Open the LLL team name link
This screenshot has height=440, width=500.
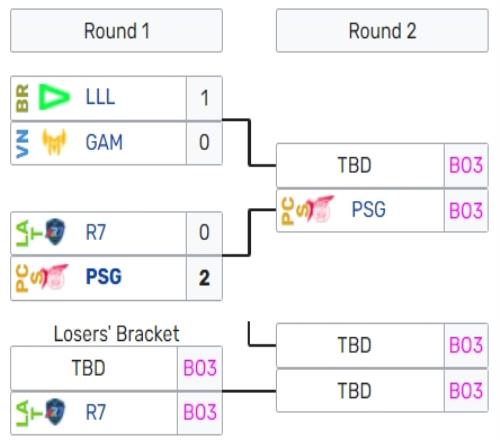pyautogui.click(x=100, y=97)
